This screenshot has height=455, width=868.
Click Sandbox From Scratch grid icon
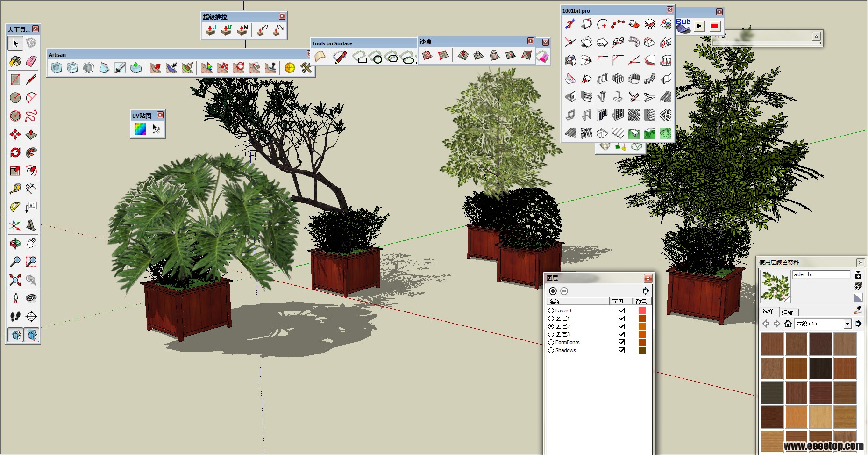(443, 56)
